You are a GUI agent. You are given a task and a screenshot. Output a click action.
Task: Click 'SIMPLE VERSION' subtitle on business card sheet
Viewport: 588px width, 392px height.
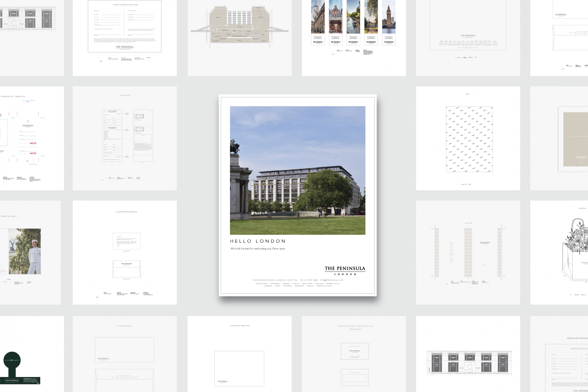[355, 329]
